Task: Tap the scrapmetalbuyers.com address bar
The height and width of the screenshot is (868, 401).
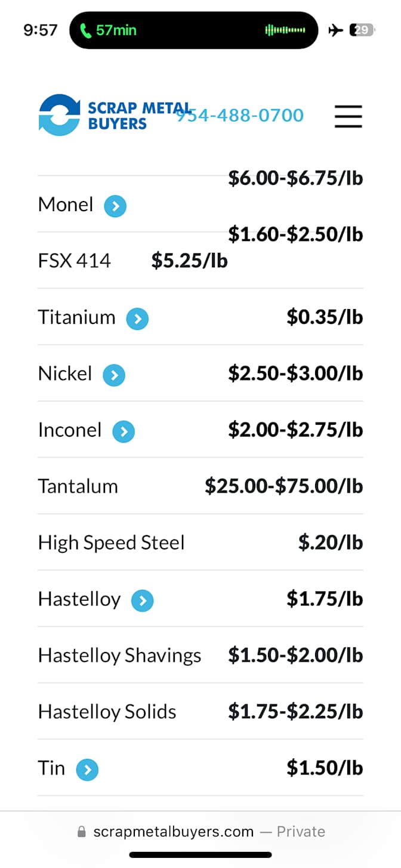Action: [201, 832]
